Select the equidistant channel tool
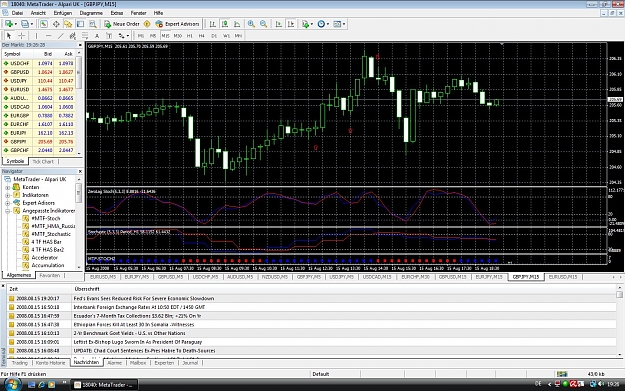The image size is (625, 391). tap(73, 36)
